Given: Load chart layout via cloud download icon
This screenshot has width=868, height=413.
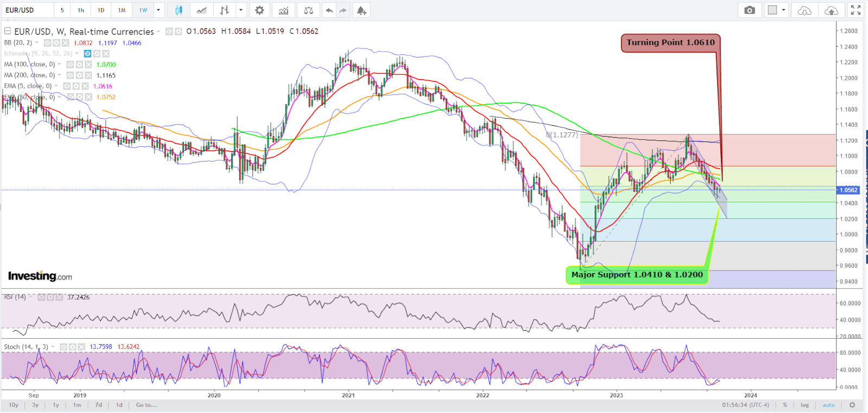Looking at the screenshot, I should (805, 10).
